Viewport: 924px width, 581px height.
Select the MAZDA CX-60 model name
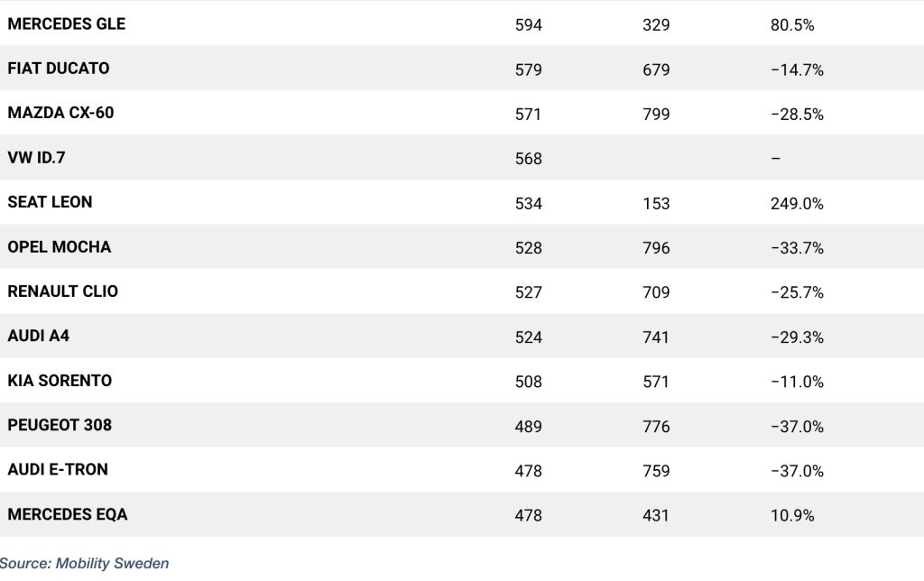tap(60, 114)
